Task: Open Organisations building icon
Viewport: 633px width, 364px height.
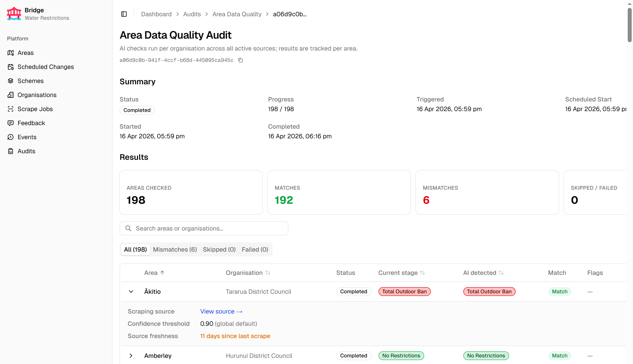Action: [x=11, y=95]
